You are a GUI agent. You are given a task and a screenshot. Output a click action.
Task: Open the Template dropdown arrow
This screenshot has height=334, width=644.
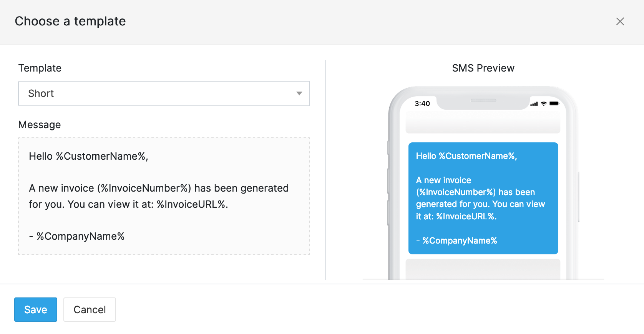pyautogui.click(x=299, y=94)
